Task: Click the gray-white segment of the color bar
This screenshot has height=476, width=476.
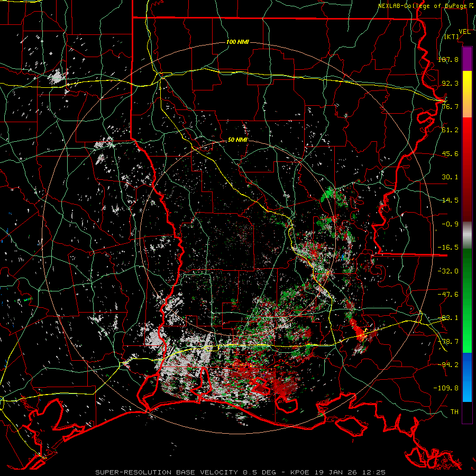Action: point(467,235)
